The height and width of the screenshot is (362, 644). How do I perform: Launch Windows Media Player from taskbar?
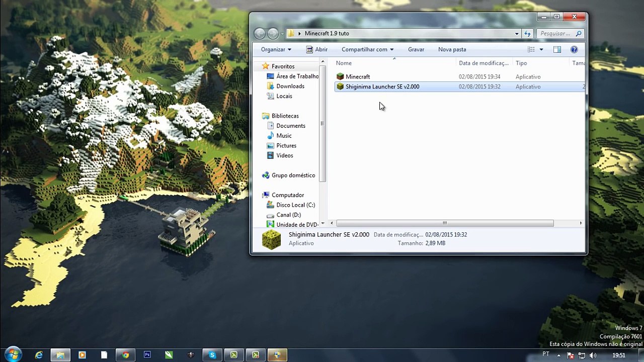(x=82, y=355)
